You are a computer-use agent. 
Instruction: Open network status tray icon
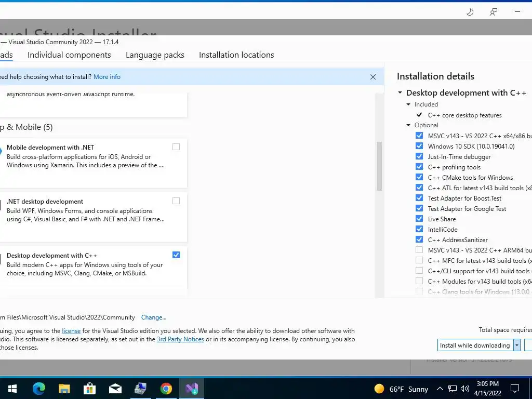[x=453, y=389]
